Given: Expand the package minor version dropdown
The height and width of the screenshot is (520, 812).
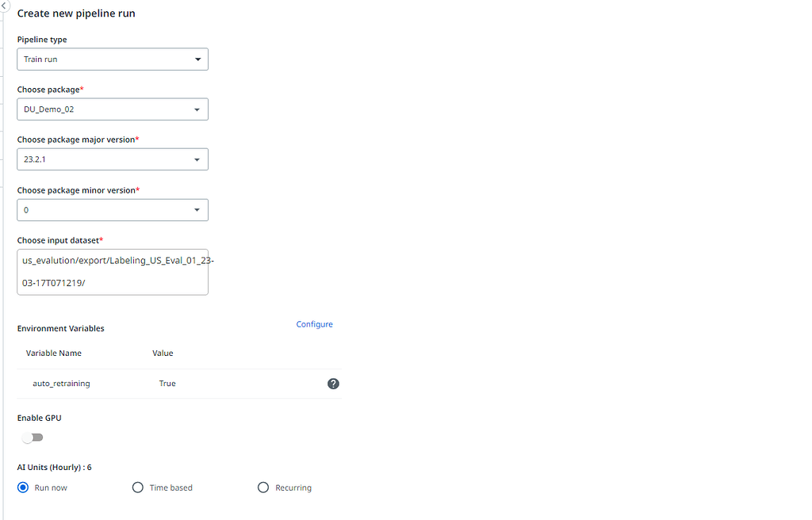Looking at the screenshot, I should coord(113,210).
